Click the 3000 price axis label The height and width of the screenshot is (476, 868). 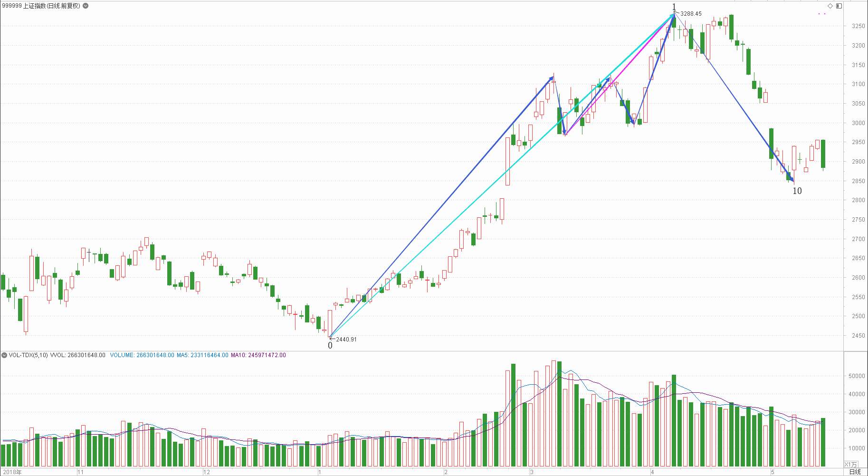[x=858, y=123]
